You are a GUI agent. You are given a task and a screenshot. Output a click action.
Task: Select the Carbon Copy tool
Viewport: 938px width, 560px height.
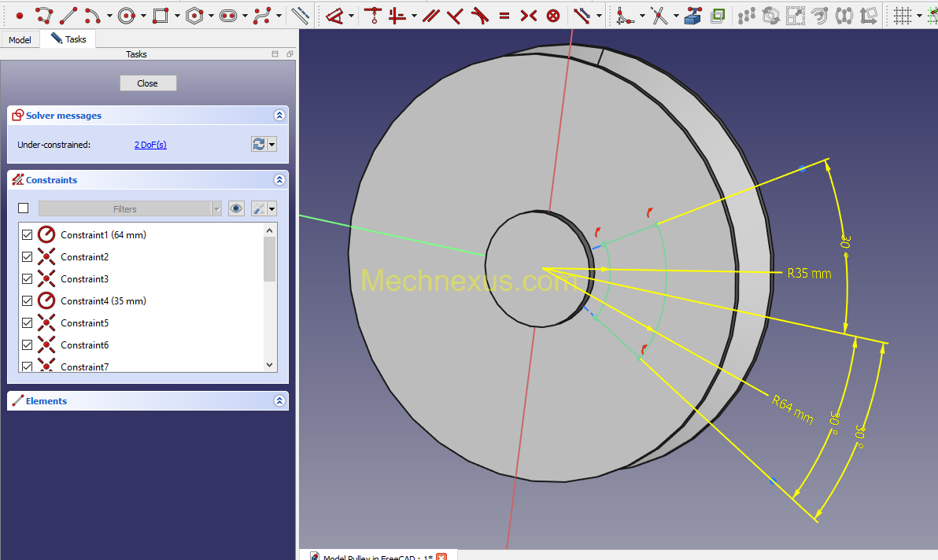pos(718,16)
